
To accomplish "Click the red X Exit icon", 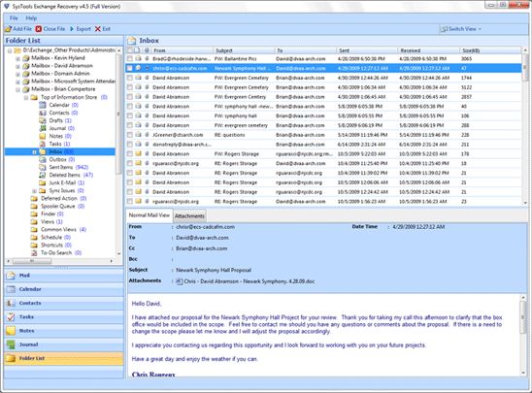I will click(x=98, y=29).
